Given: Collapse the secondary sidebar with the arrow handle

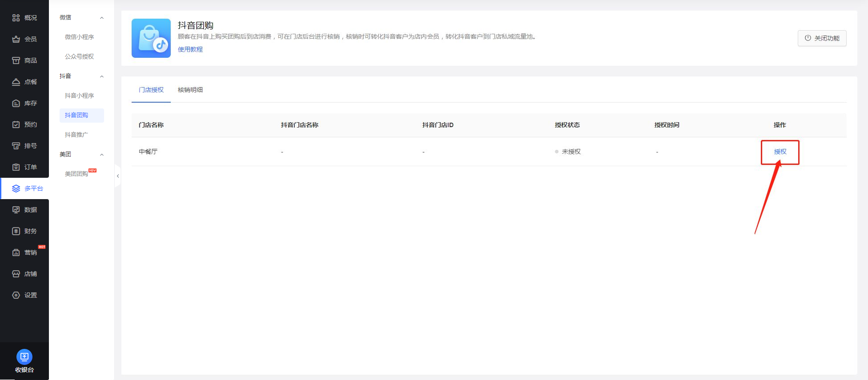Looking at the screenshot, I should coord(117,176).
